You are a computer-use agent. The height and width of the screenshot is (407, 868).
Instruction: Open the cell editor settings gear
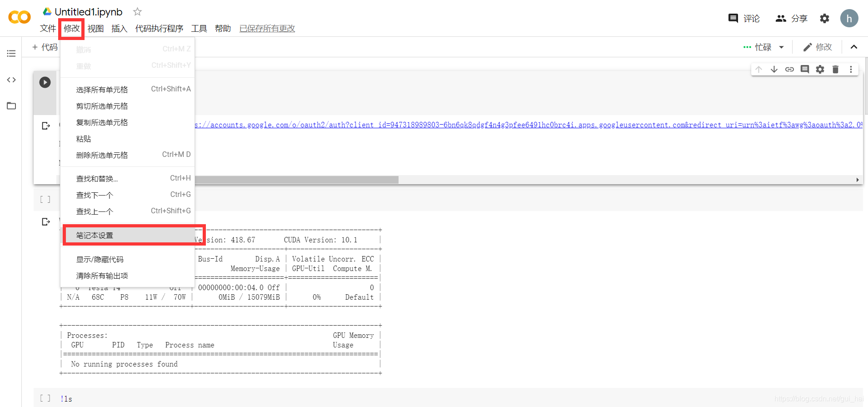[820, 69]
